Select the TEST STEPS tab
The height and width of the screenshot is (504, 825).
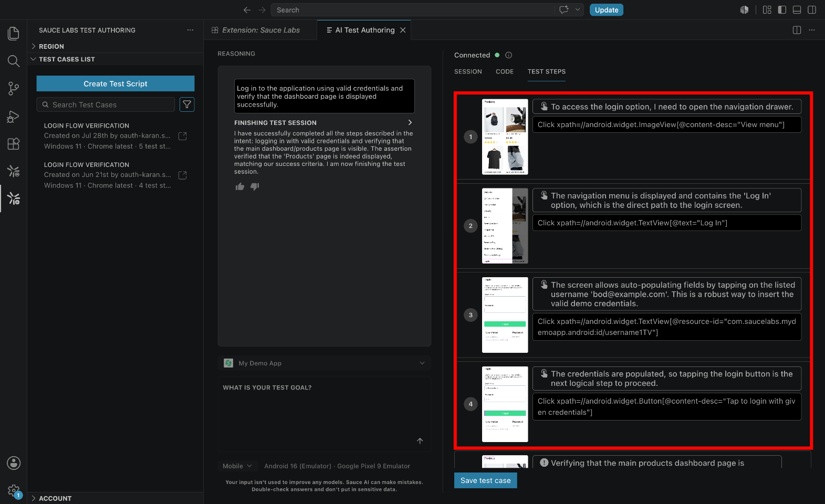[x=547, y=71]
